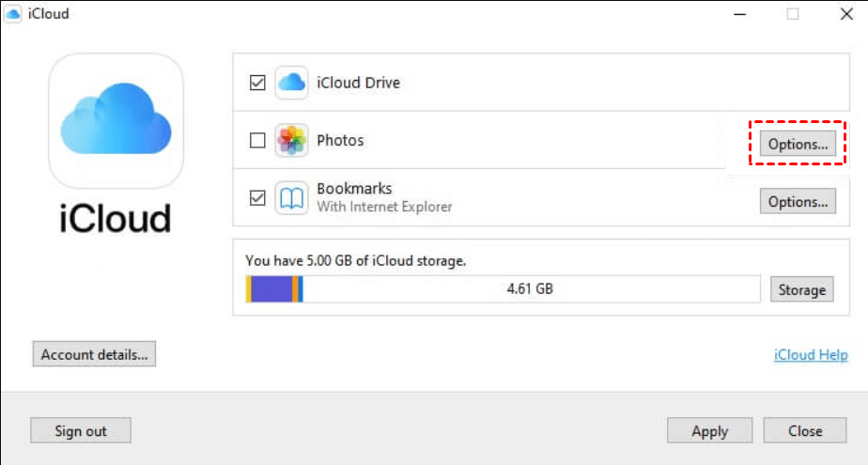The width and height of the screenshot is (868, 465).
Task: Uncheck the iCloud Drive checkbox
Action: tap(257, 83)
